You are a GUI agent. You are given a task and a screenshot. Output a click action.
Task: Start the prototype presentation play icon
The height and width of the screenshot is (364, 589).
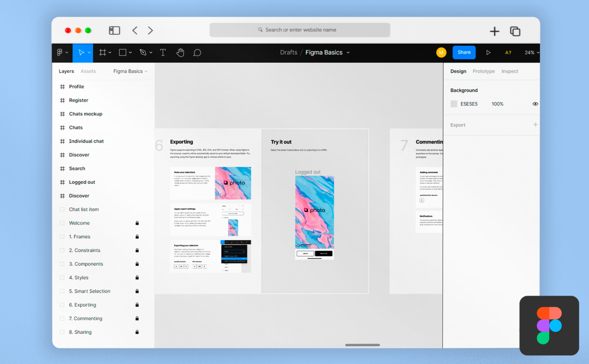(x=488, y=52)
